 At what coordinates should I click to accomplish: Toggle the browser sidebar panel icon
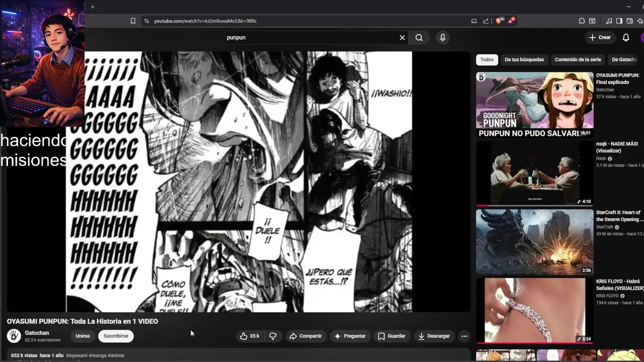click(x=619, y=21)
